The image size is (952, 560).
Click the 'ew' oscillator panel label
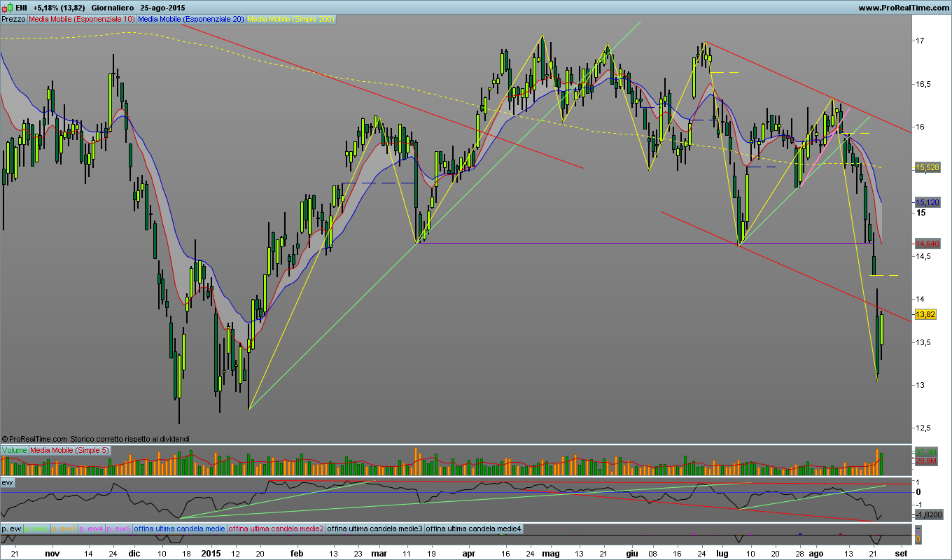[8, 483]
